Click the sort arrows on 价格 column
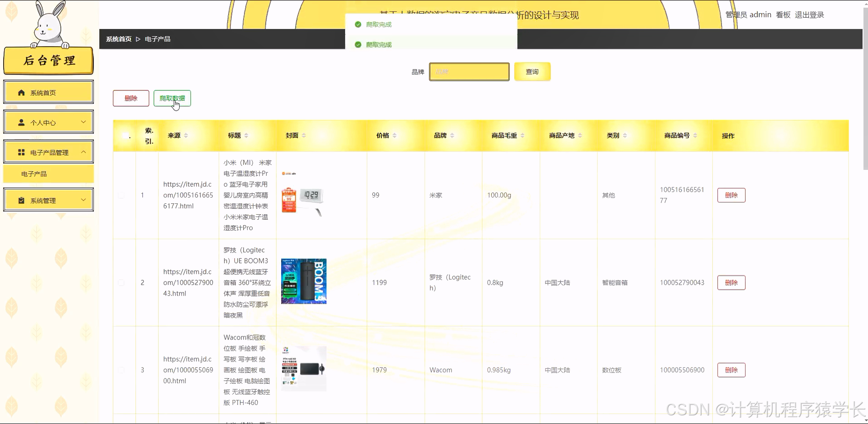 click(395, 135)
